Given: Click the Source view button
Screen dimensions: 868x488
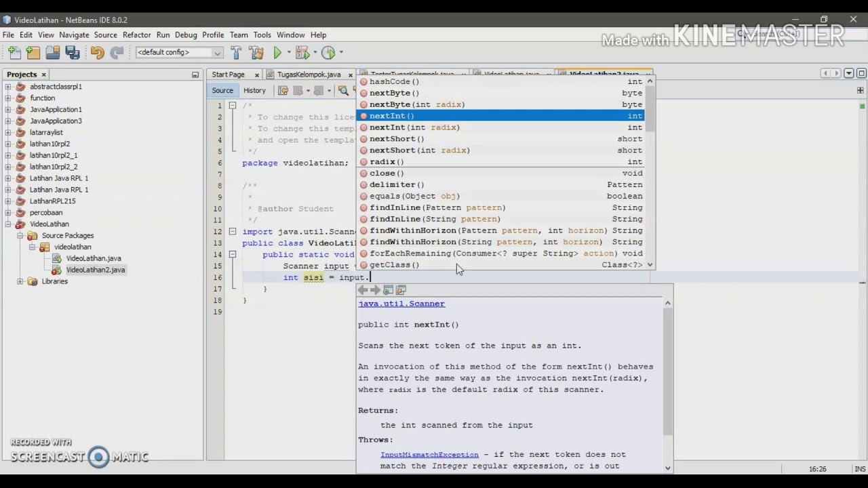Looking at the screenshot, I should [x=222, y=91].
